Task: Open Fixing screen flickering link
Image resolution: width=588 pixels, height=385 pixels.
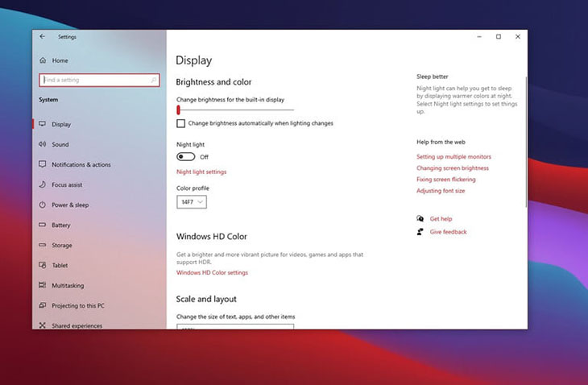Action: coord(446,179)
